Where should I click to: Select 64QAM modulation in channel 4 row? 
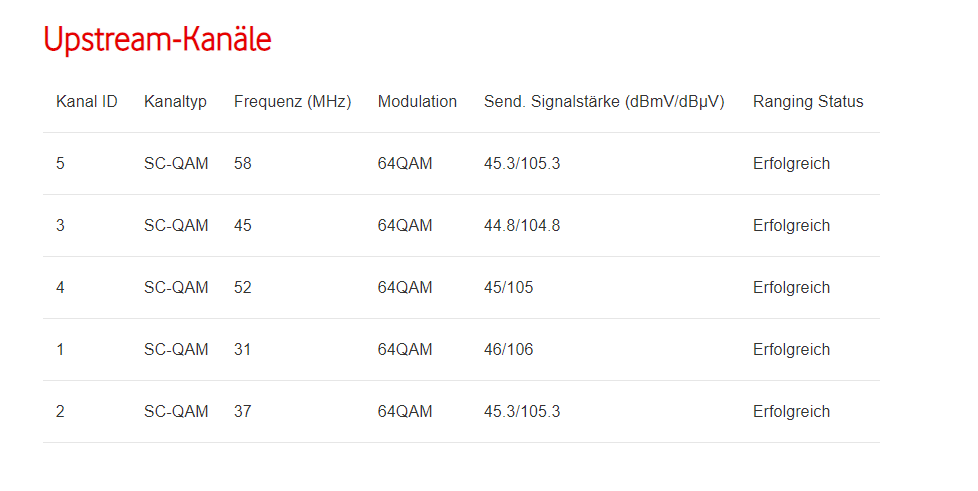(x=405, y=288)
